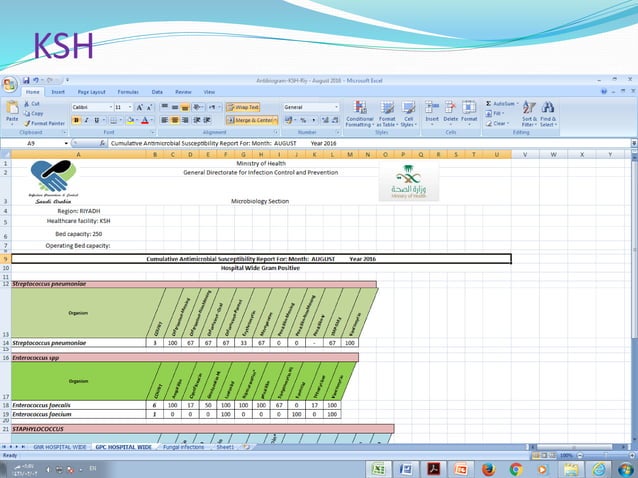The height and width of the screenshot is (478, 638).
Task: Toggle Italic formatting
Action: (87, 119)
